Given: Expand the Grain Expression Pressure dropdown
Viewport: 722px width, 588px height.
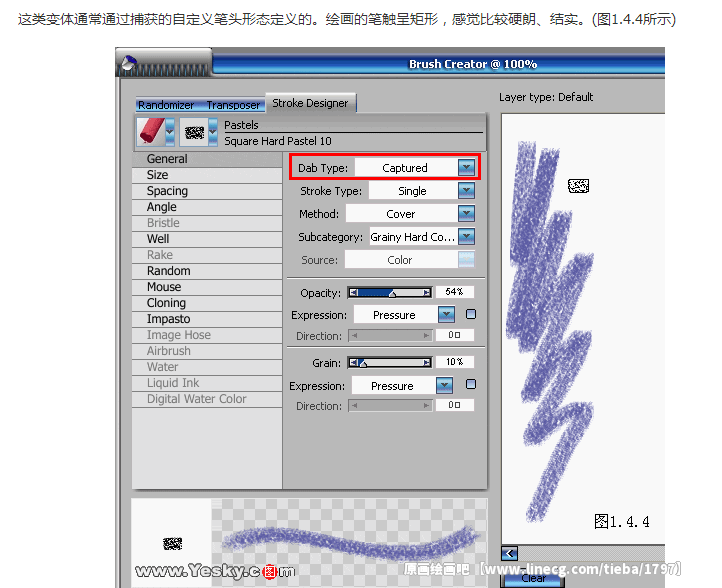Looking at the screenshot, I should [444, 385].
